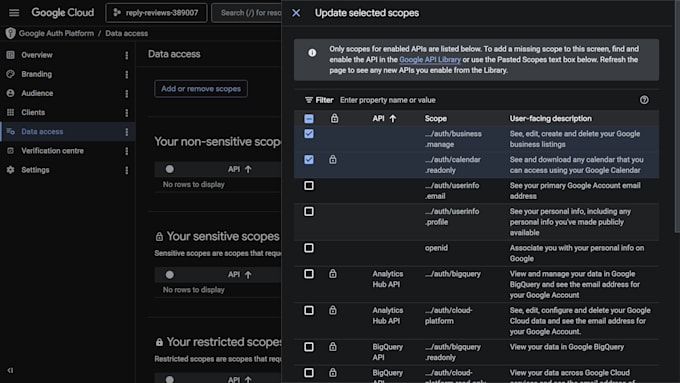This screenshot has height=383, width=680.
Task: Click lock icon on bigquery.readonly row
Action: point(333,346)
